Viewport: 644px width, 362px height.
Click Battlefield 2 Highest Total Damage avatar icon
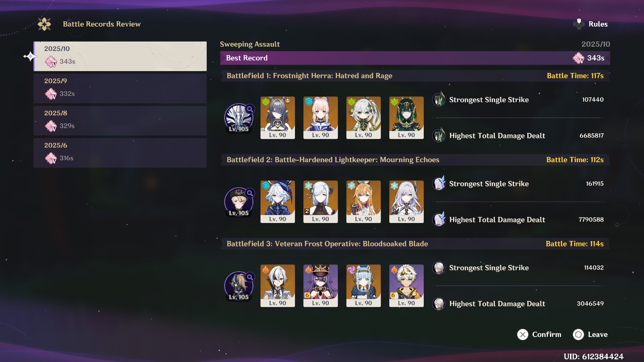439,220
